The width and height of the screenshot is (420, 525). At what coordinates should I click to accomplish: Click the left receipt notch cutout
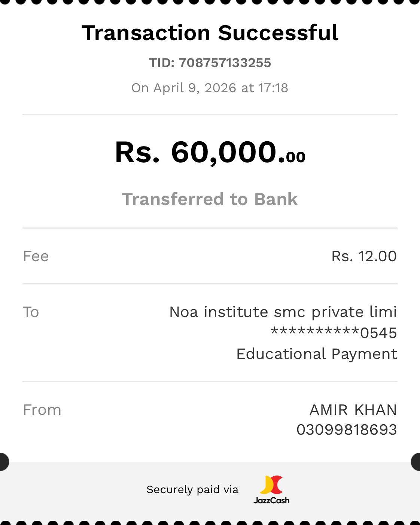(x=3, y=462)
